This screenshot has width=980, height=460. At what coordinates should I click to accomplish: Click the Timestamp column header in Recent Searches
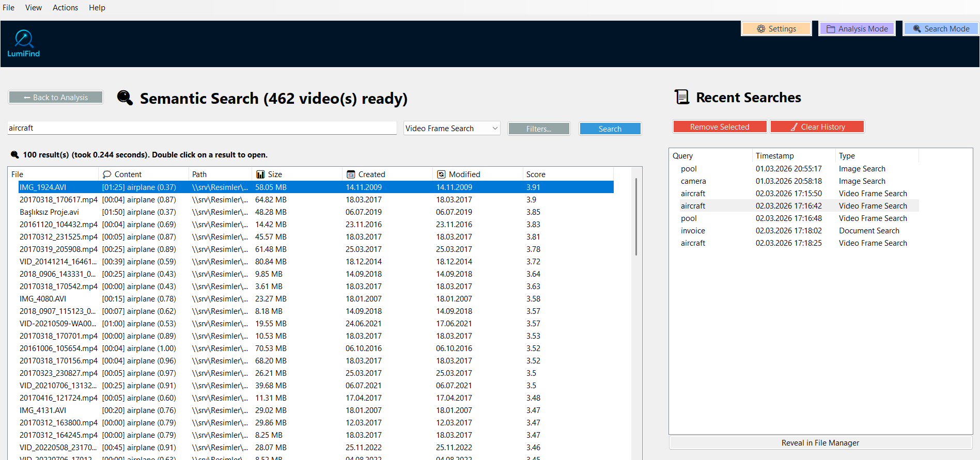coord(794,156)
